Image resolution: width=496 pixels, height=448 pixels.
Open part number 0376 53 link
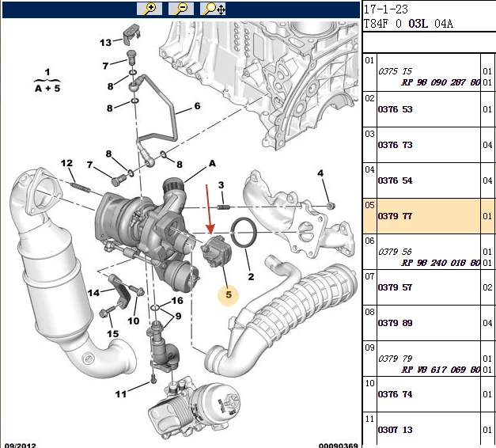[395, 109]
